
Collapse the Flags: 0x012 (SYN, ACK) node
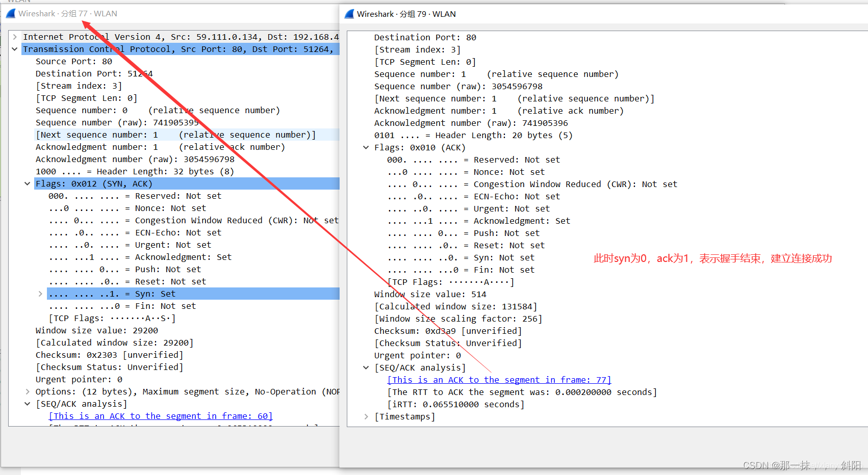(28, 183)
